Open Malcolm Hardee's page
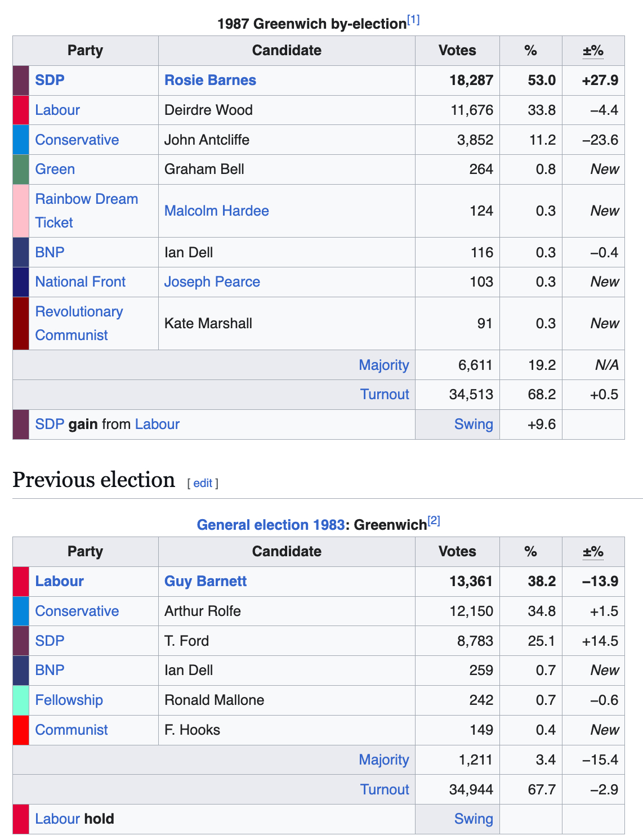 point(216,211)
